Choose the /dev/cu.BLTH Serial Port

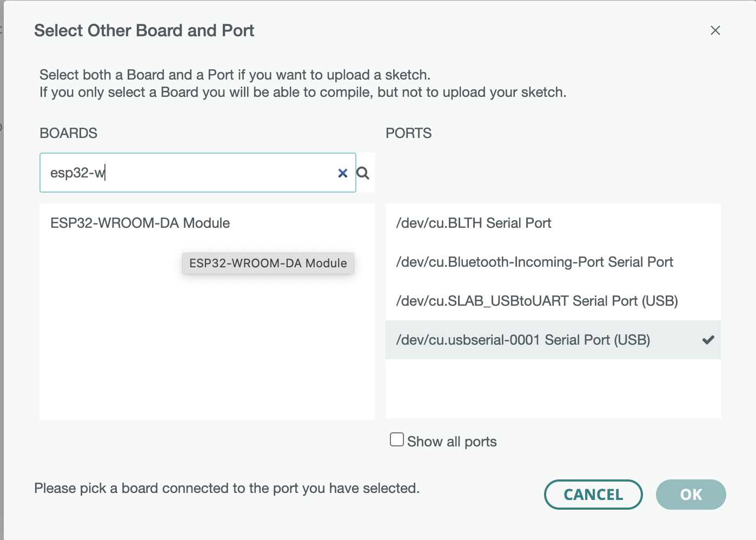click(x=553, y=223)
